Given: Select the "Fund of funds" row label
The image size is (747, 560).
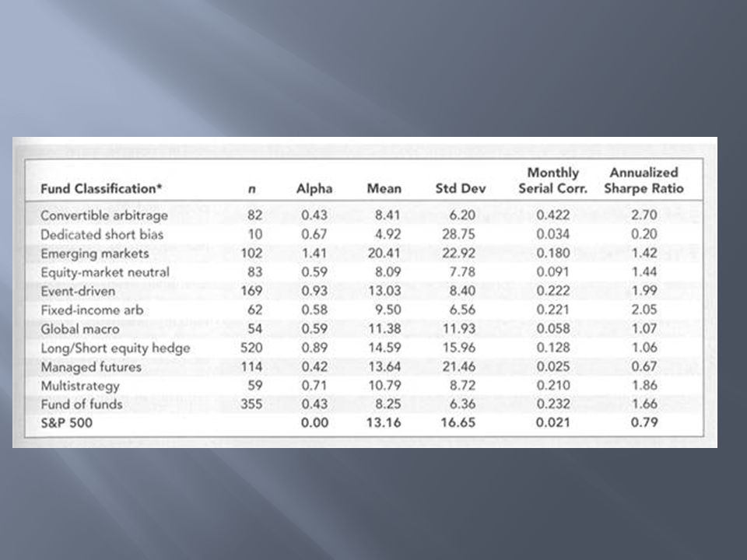Looking at the screenshot, I should pyautogui.click(x=82, y=404).
